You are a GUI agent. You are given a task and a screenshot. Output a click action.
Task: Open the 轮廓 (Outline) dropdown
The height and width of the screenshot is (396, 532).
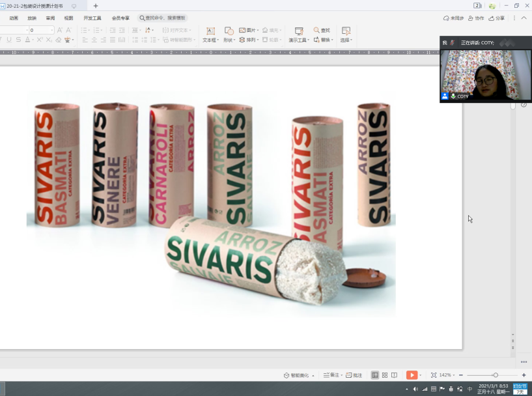point(272,40)
